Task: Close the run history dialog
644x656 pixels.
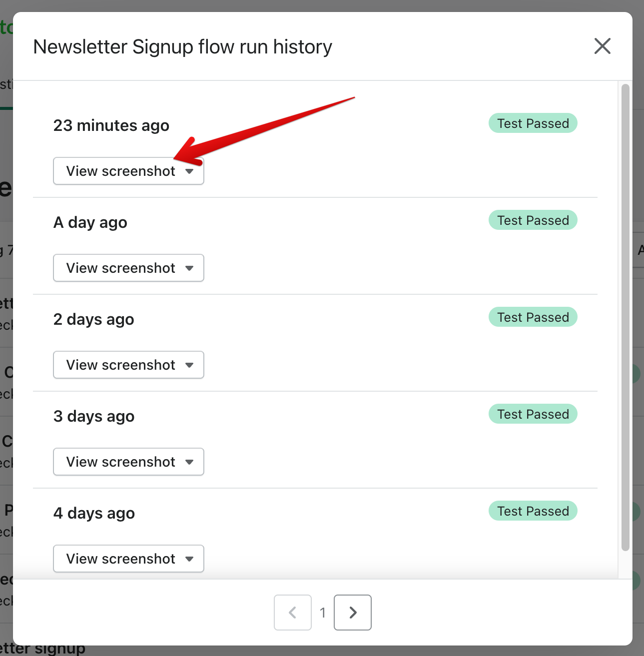Action: tap(602, 46)
